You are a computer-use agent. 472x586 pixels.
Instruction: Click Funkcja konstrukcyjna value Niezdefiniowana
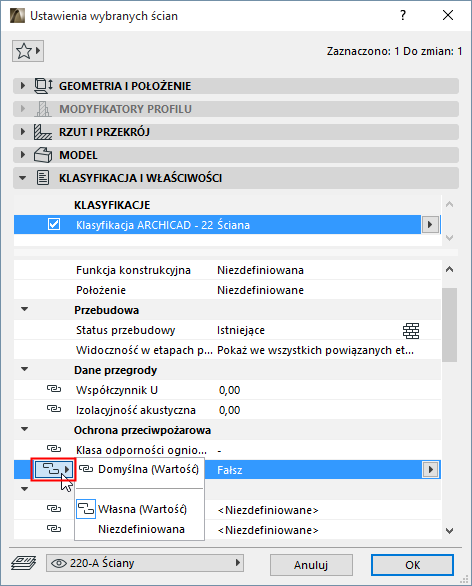260,270
